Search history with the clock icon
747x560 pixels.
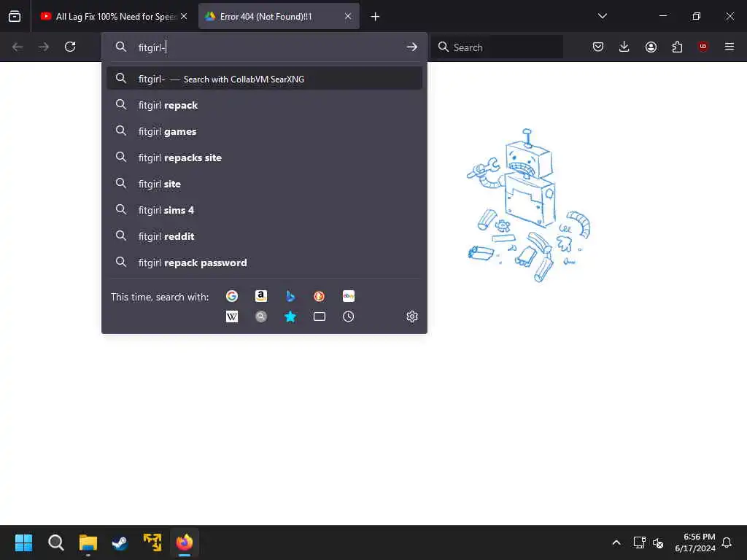(x=348, y=316)
